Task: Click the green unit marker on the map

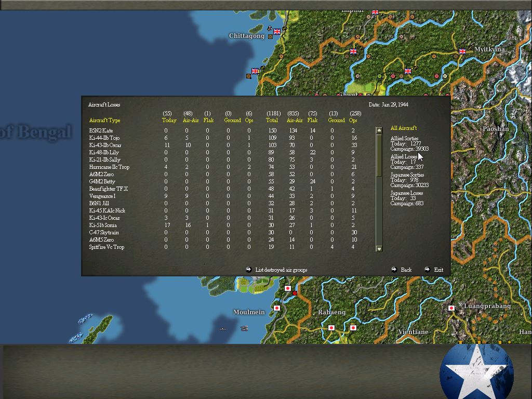Action: point(380,76)
